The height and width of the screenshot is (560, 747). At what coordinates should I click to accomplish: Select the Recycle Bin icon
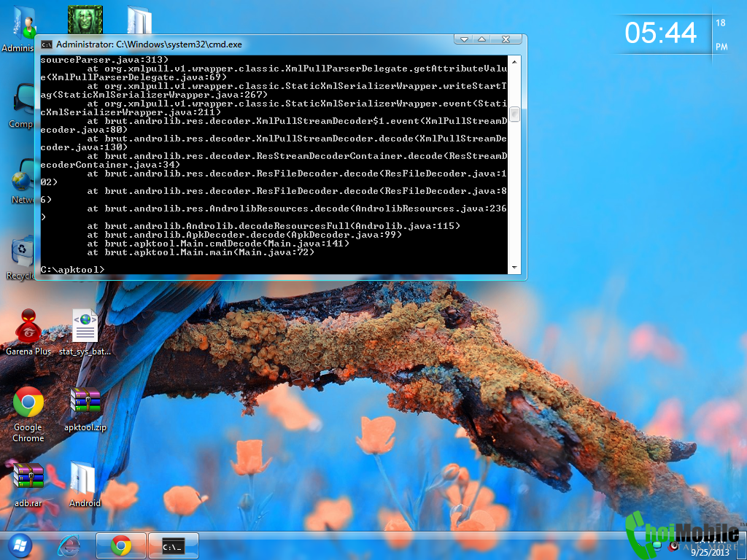[21, 257]
